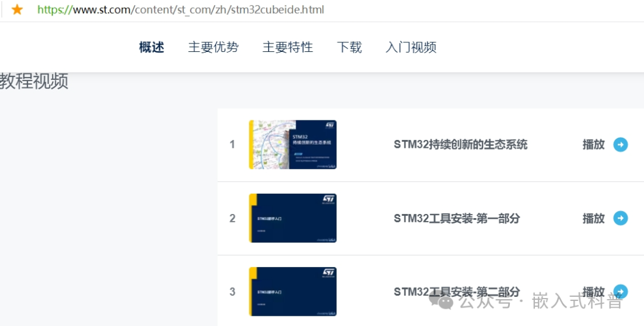Click the blue arrow icon for video 3
This screenshot has height=326, width=644.
[621, 291]
